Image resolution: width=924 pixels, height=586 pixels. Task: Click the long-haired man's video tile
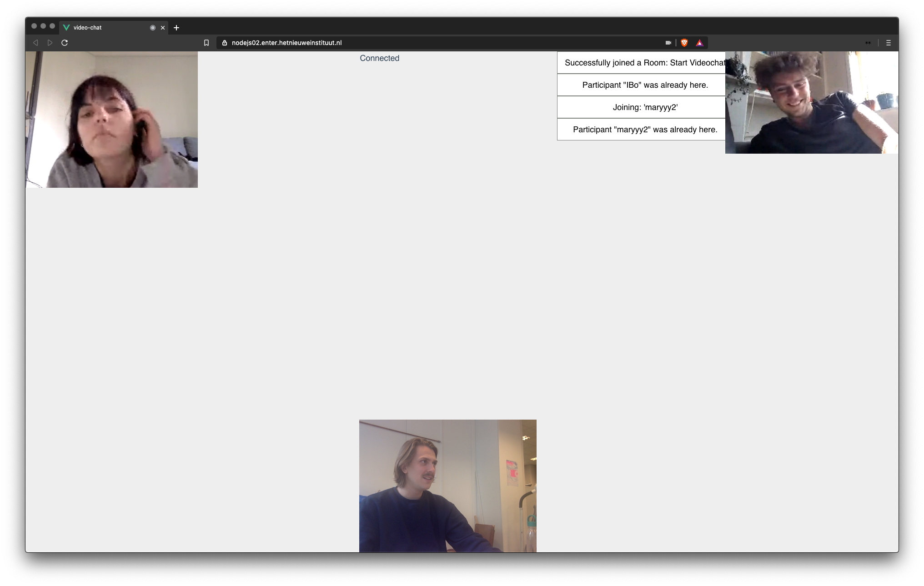pos(448,486)
